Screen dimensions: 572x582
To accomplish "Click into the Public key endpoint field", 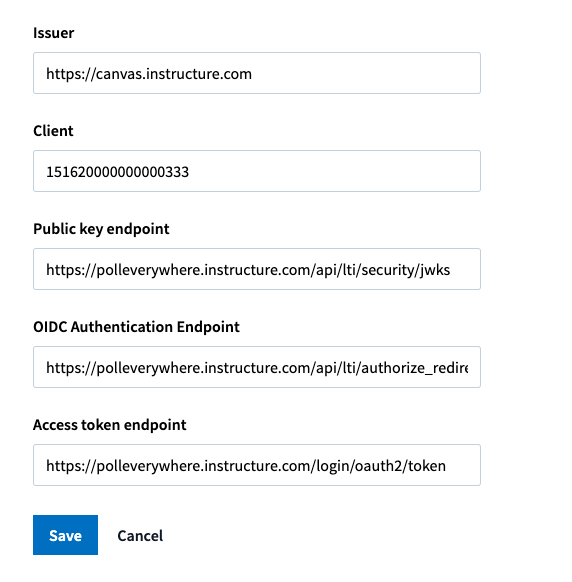I will click(257, 269).
